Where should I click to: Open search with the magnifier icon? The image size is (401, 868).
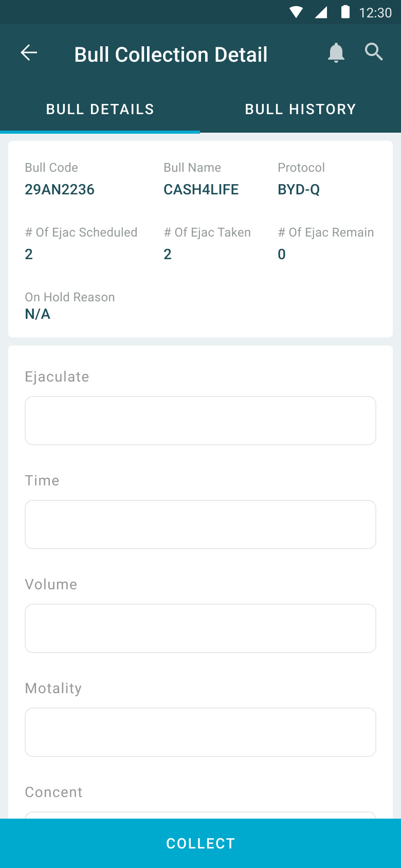(x=374, y=52)
